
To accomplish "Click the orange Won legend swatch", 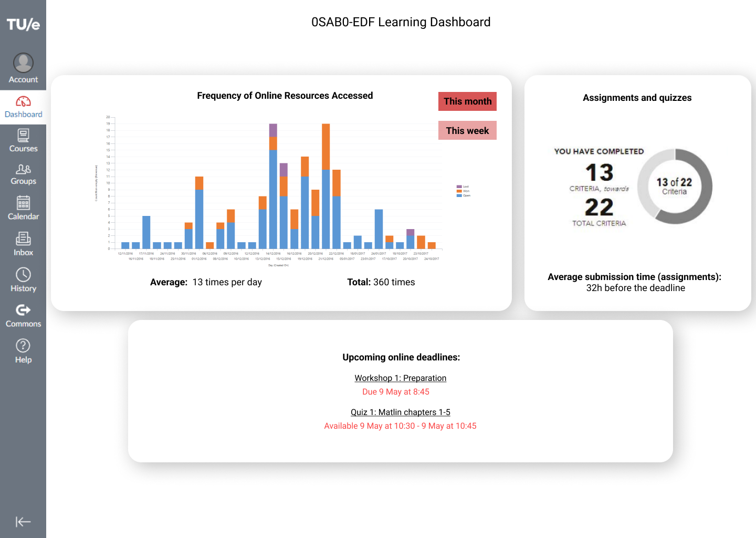I will tap(459, 191).
